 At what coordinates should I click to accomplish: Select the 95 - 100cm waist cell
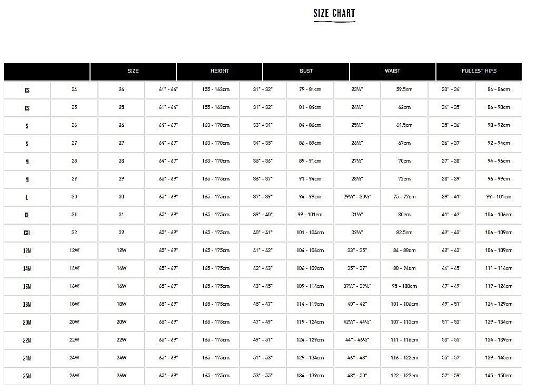tap(404, 286)
